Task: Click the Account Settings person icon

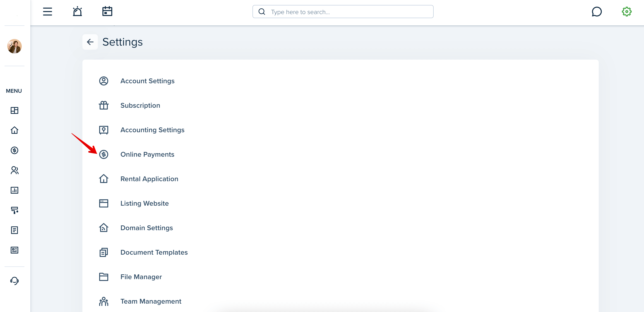Action: click(x=103, y=81)
